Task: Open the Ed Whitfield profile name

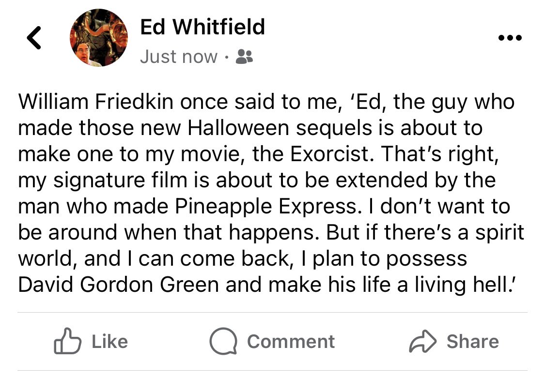Action: point(202,27)
